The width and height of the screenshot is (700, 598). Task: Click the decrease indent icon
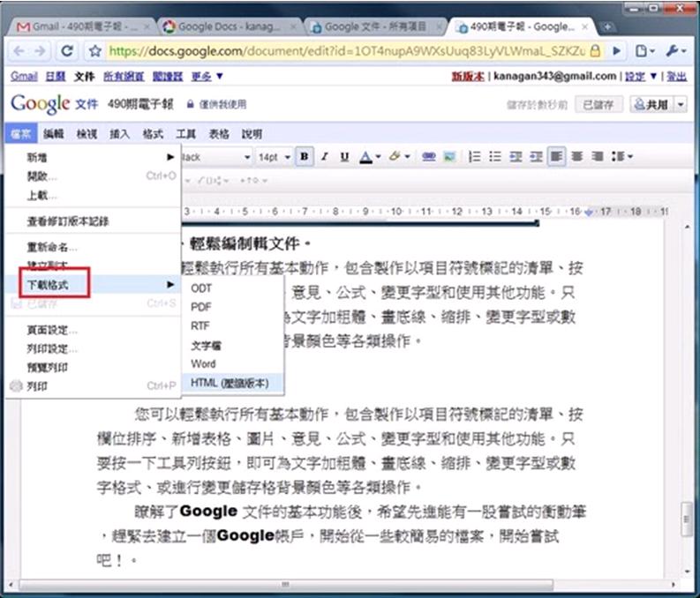point(516,156)
